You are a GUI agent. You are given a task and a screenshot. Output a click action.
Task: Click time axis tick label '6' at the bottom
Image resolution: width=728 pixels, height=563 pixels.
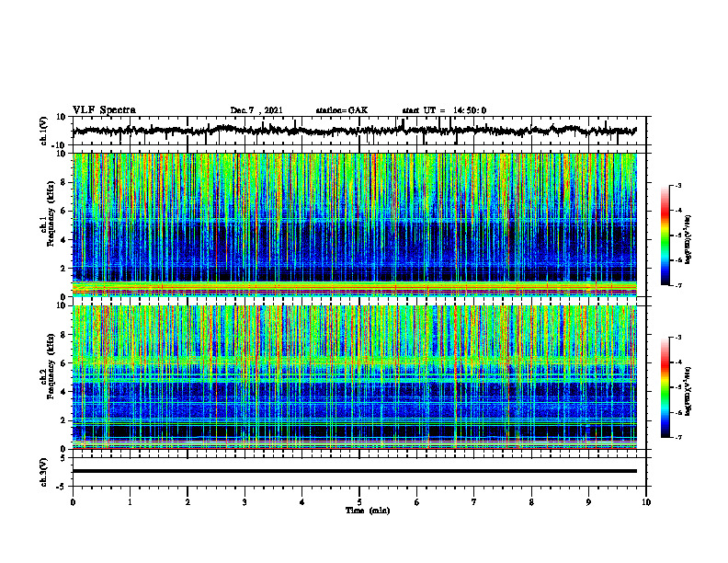click(x=417, y=502)
